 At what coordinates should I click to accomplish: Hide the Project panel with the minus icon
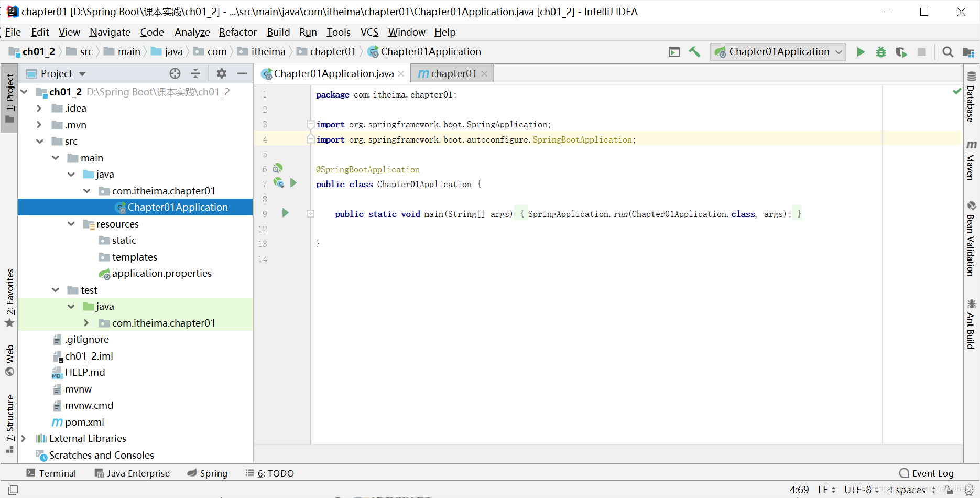(x=242, y=73)
